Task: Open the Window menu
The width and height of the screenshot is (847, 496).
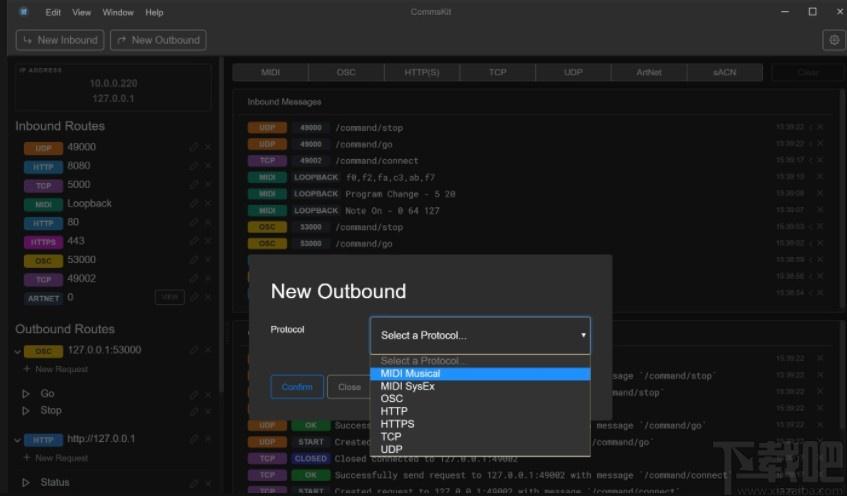Action: (118, 12)
